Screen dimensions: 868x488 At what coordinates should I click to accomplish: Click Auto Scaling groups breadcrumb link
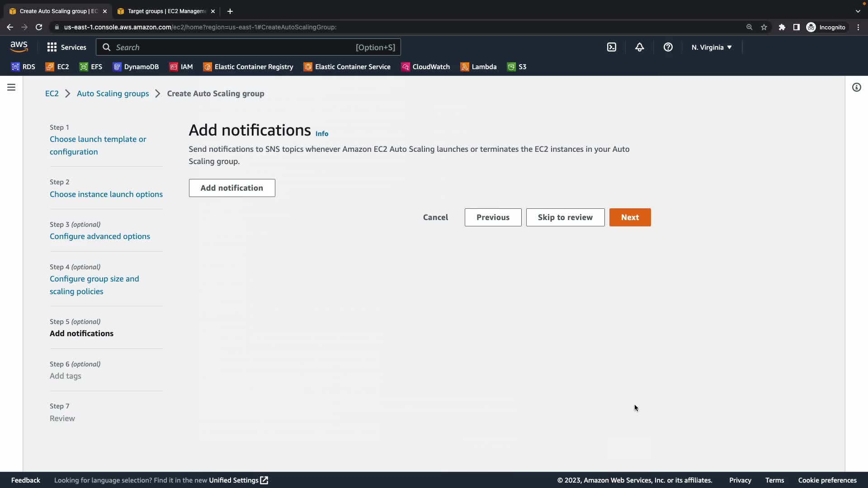coord(113,94)
